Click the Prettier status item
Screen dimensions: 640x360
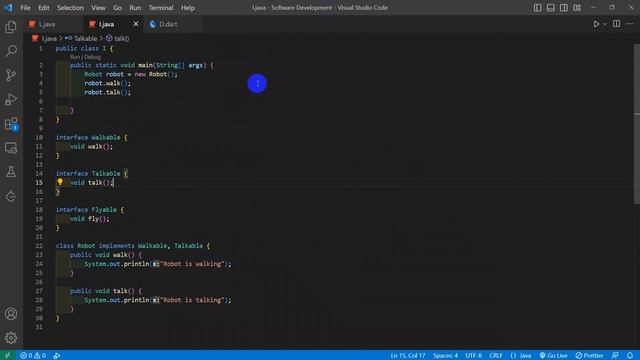(589, 355)
